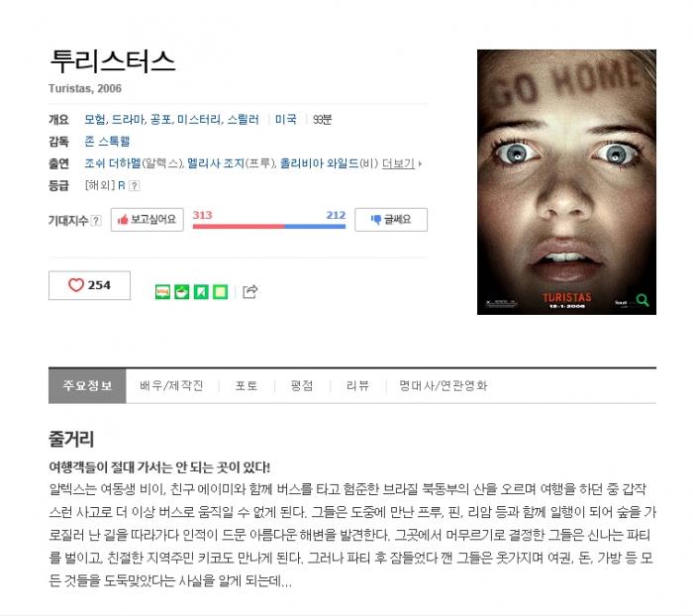Like the movie with the heart icon
The width and height of the screenshot is (693, 616).
pos(89,285)
